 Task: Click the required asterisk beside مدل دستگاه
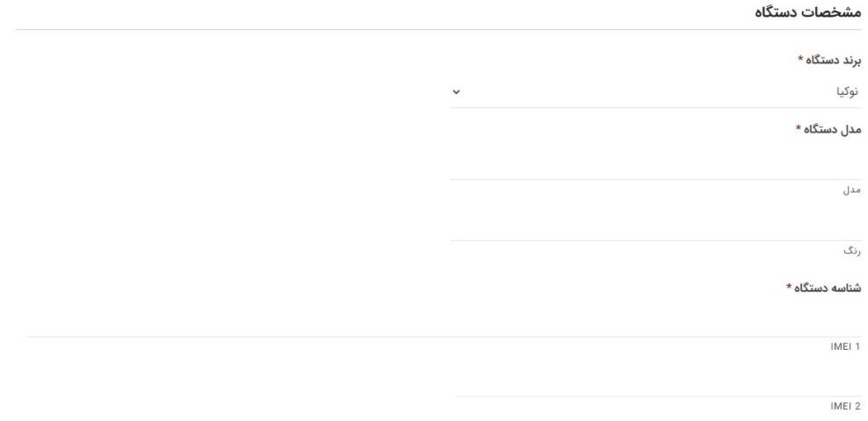coord(799,130)
